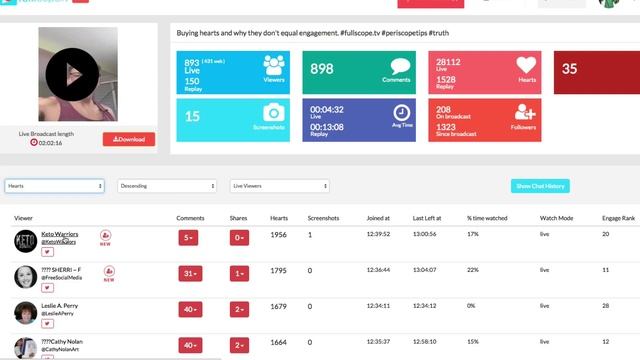
Task: Click the Show Chat History button
Action: click(540, 186)
